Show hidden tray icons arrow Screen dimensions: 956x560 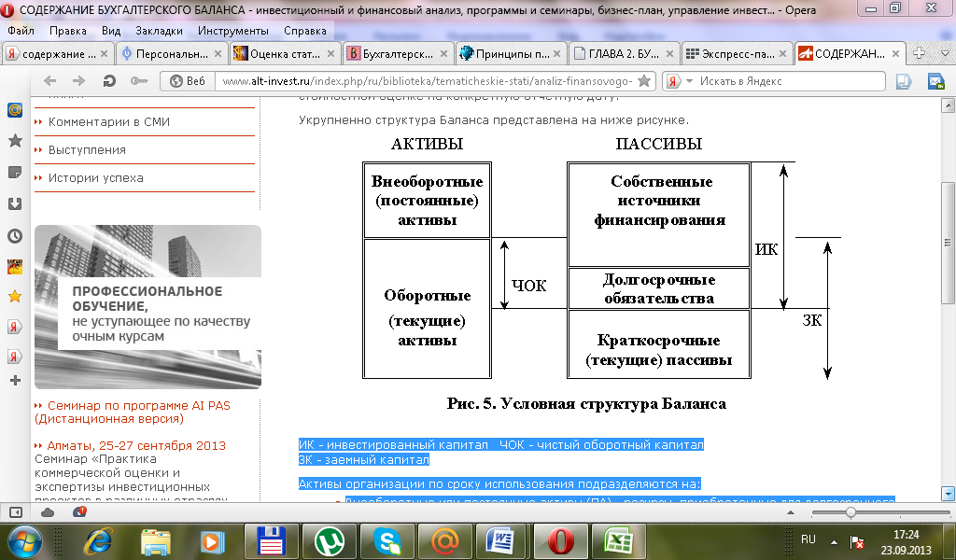(834, 541)
